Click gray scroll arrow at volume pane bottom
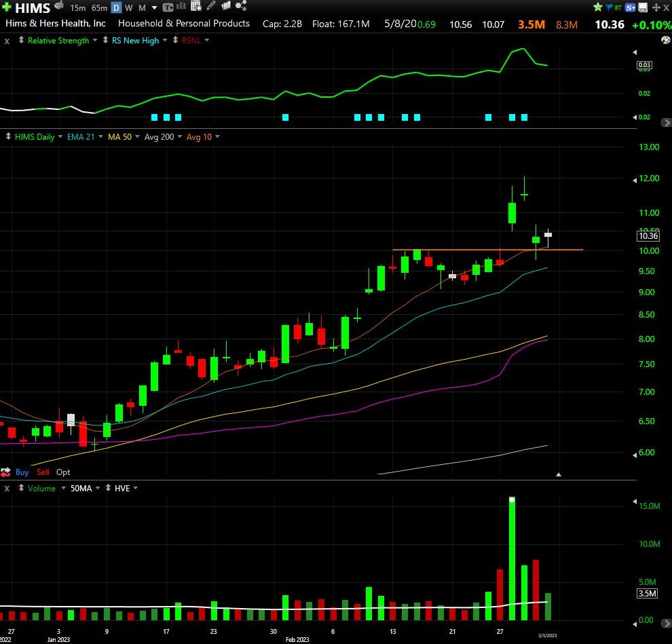 click(666, 623)
